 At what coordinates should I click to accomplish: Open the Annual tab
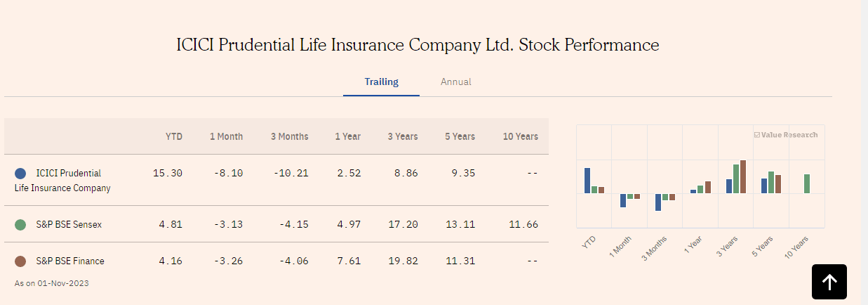pyautogui.click(x=455, y=82)
